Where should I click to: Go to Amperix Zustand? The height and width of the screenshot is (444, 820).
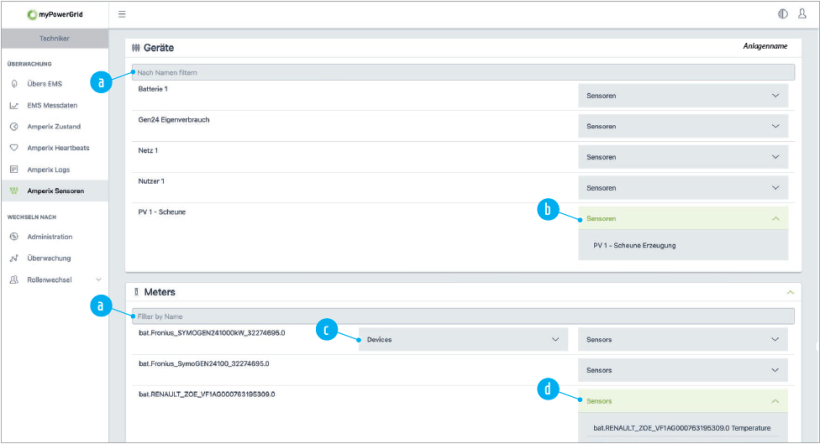(x=54, y=127)
